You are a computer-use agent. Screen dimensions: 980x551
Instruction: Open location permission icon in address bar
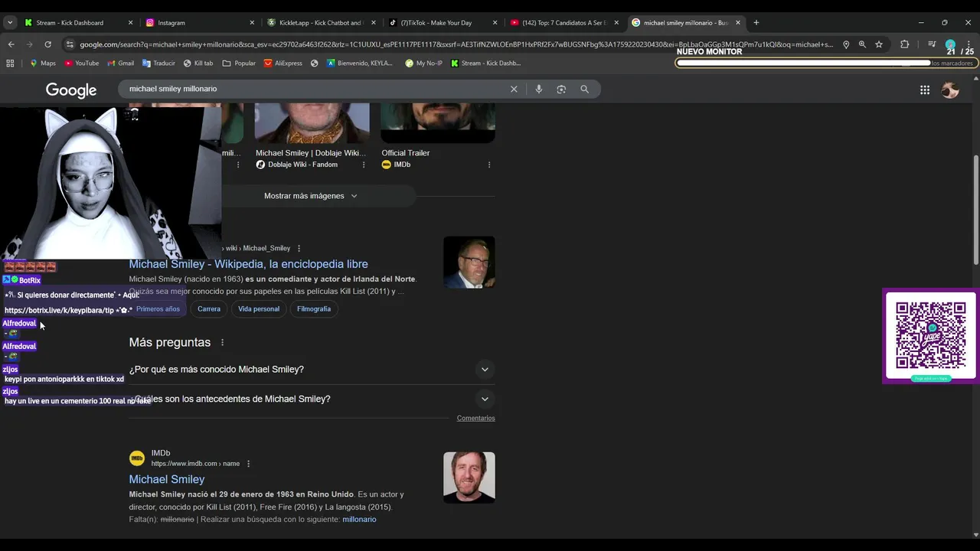coord(846,44)
